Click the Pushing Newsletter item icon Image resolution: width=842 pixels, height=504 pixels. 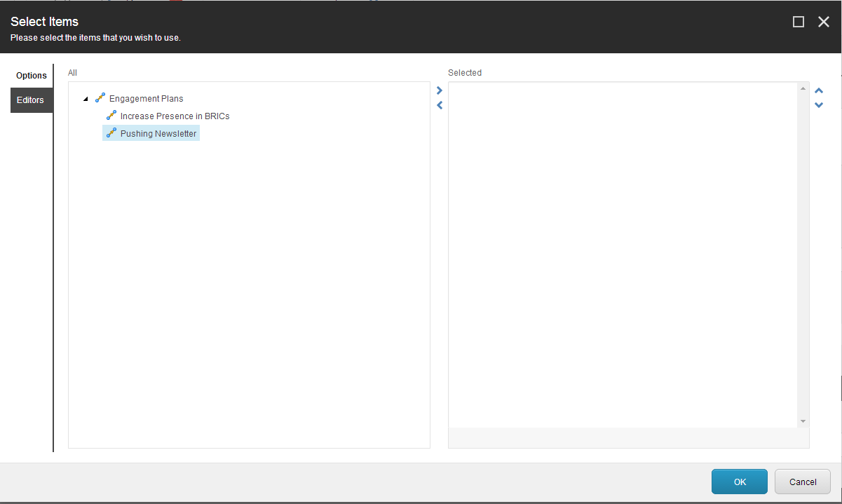click(111, 132)
